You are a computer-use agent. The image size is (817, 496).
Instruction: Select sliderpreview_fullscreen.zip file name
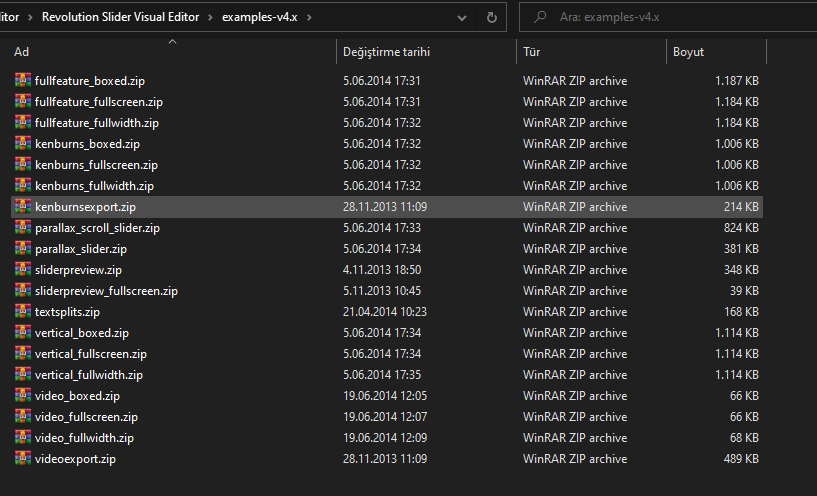point(106,291)
